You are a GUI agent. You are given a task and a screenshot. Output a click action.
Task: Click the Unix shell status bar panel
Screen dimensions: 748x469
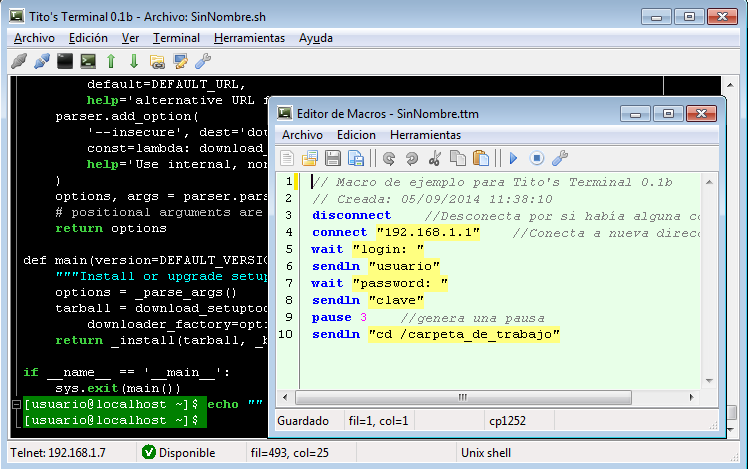(486, 452)
